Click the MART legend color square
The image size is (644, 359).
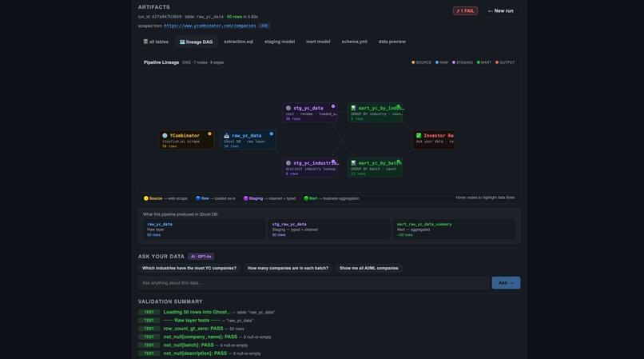[x=478, y=62]
